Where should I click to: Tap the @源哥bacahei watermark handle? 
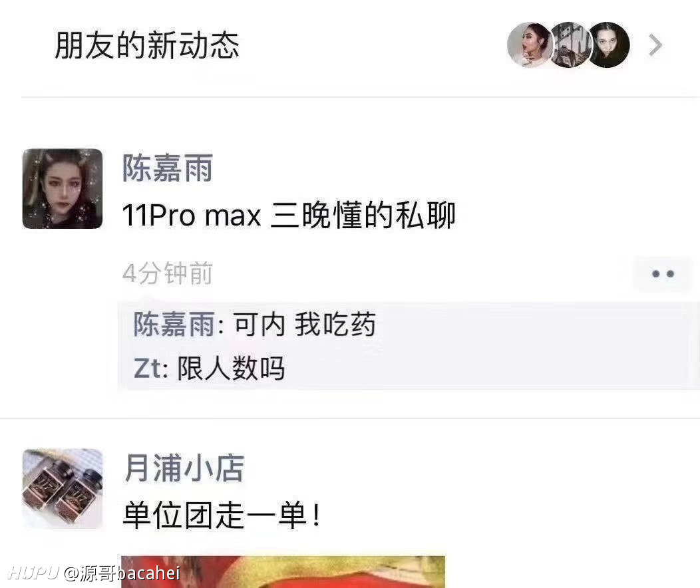122,573
